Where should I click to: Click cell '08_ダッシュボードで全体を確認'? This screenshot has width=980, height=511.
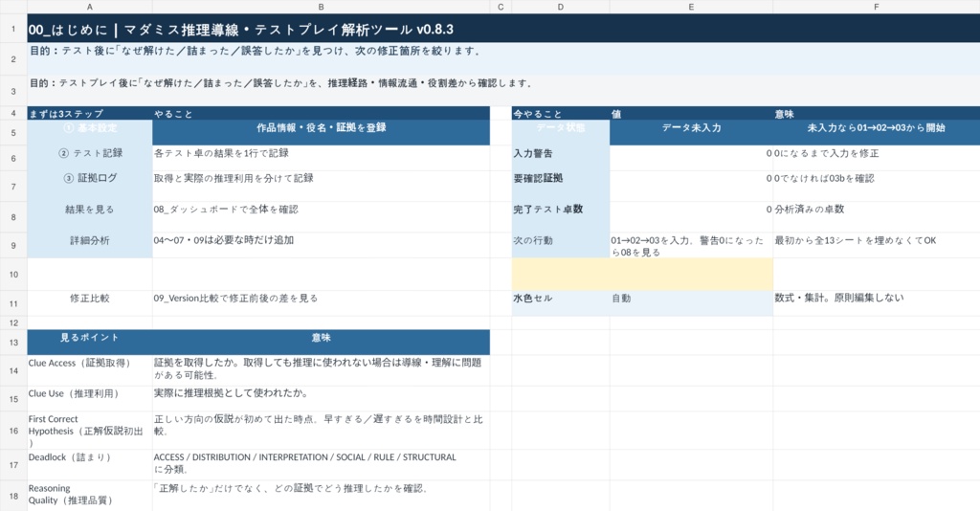321,217
